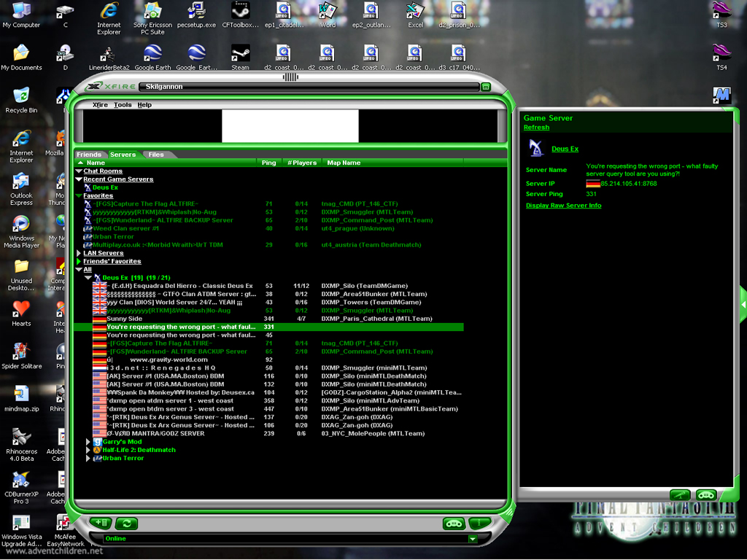Select Weed Clan server #1 favorite
This screenshot has height=560, width=747.
tap(269, 228)
